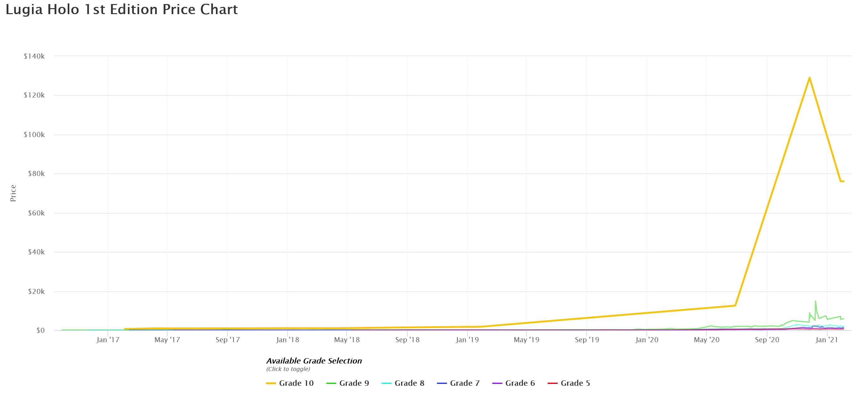The image size is (868, 393).
Task: Click the green Grade 9 legend swatch
Action: (331, 384)
